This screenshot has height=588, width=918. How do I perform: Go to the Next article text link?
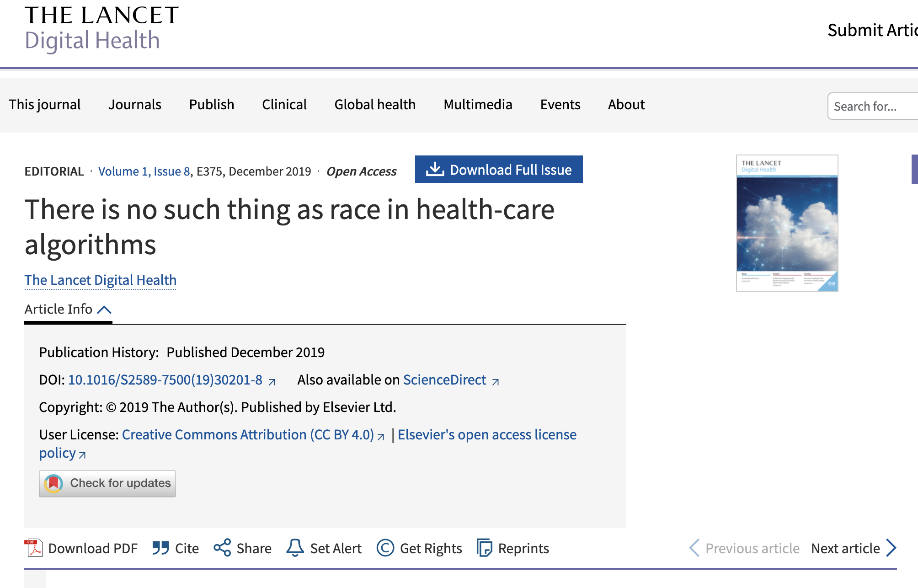click(x=845, y=548)
